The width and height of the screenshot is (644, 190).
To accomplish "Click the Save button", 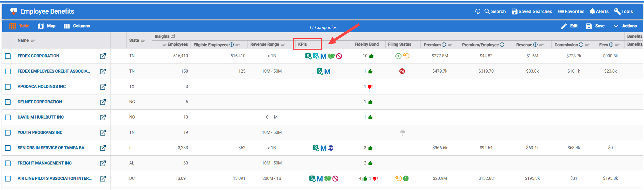I will (x=595, y=26).
